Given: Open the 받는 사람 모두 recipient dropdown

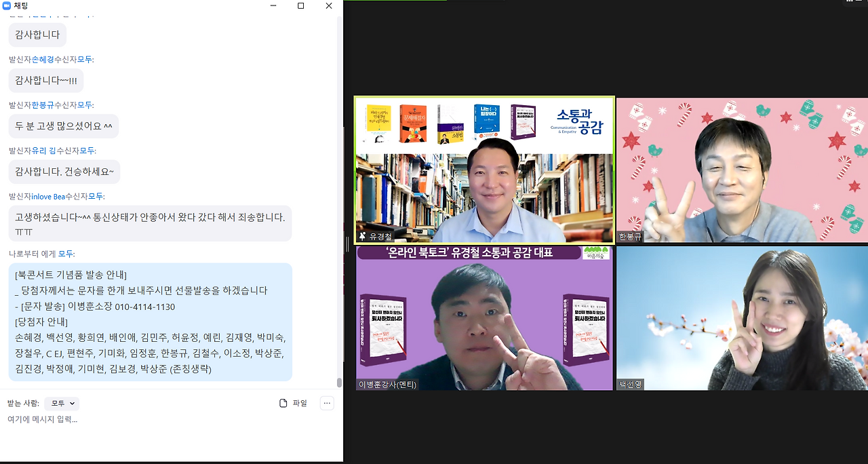Looking at the screenshot, I should 62,404.
